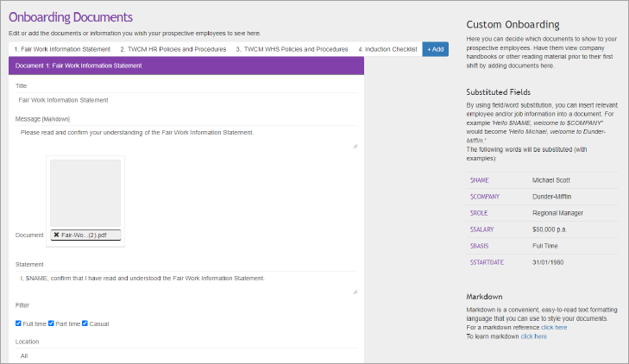
Task: Switch to TWCM HR Policies and Procedures tab
Action: pyautogui.click(x=173, y=49)
